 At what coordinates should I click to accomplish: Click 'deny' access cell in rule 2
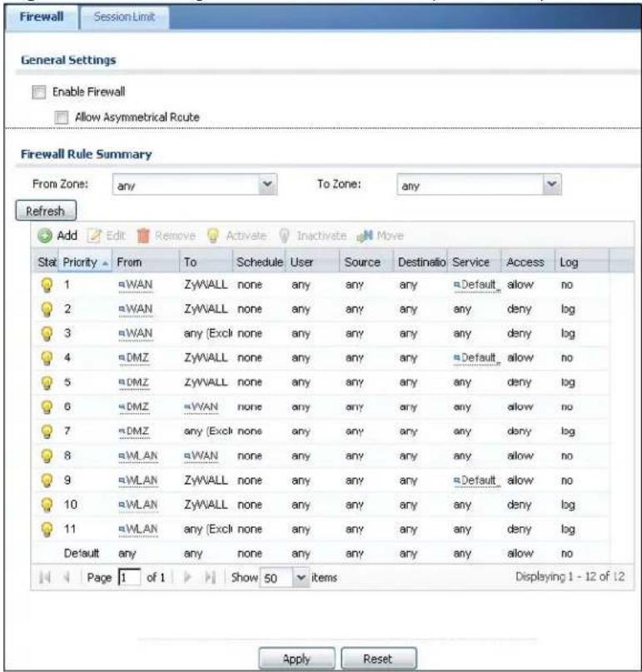pyautogui.click(x=519, y=309)
